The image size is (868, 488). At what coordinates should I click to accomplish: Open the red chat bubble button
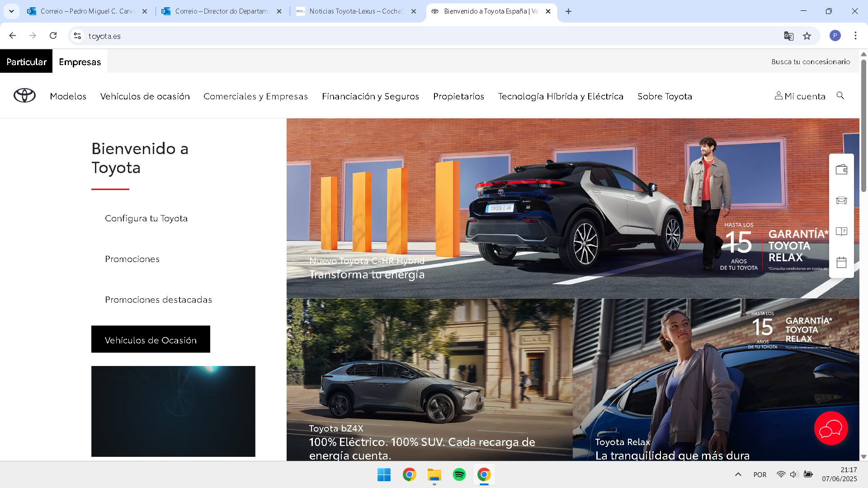[x=831, y=428]
